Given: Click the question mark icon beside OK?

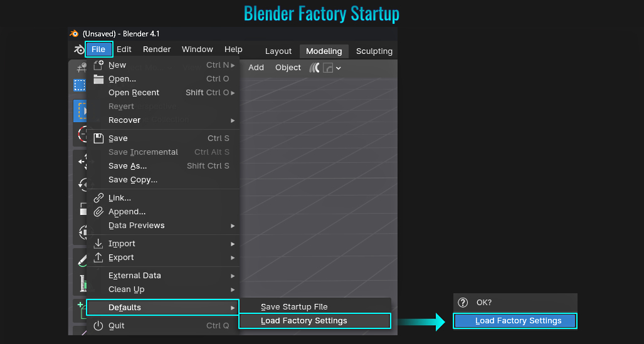Looking at the screenshot, I should click(x=463, y=303).
